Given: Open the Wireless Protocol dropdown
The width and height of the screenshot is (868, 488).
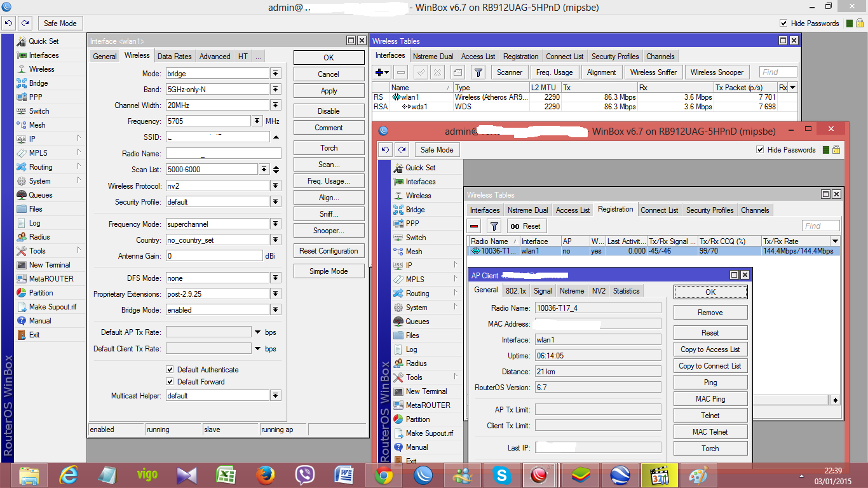Looking at the screenshot, I should (x=275, y=186).
